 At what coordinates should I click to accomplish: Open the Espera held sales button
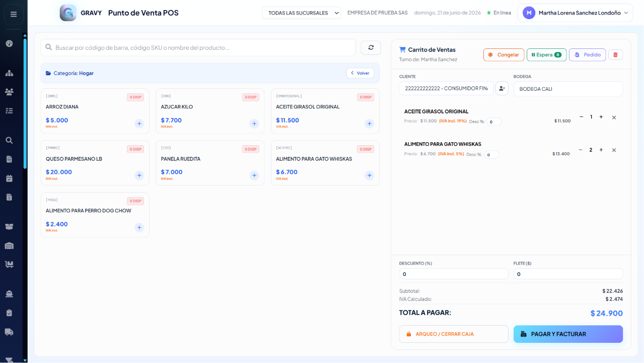pos(546,55)
